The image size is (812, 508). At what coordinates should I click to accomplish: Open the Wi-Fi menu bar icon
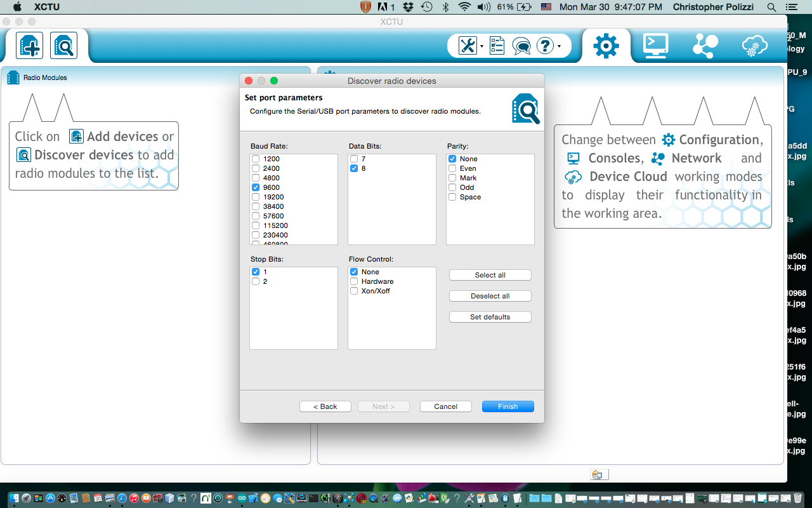(x=465, y=7)
